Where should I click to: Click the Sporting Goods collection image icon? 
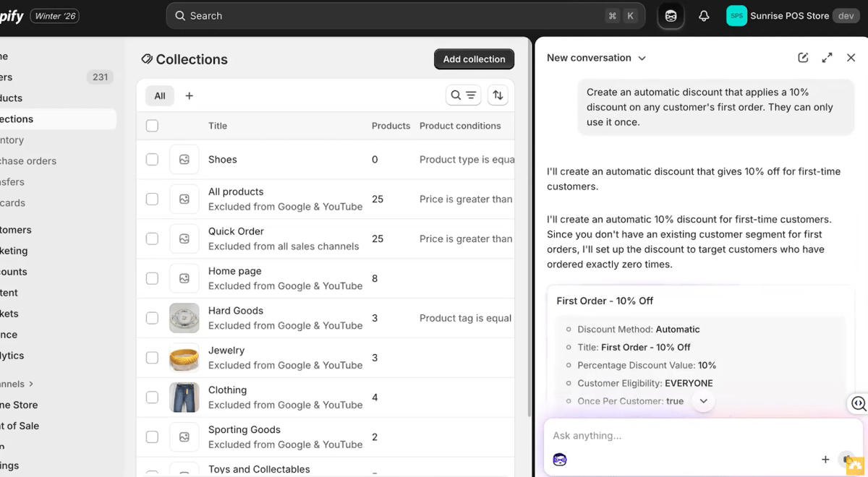pos(184,437)
